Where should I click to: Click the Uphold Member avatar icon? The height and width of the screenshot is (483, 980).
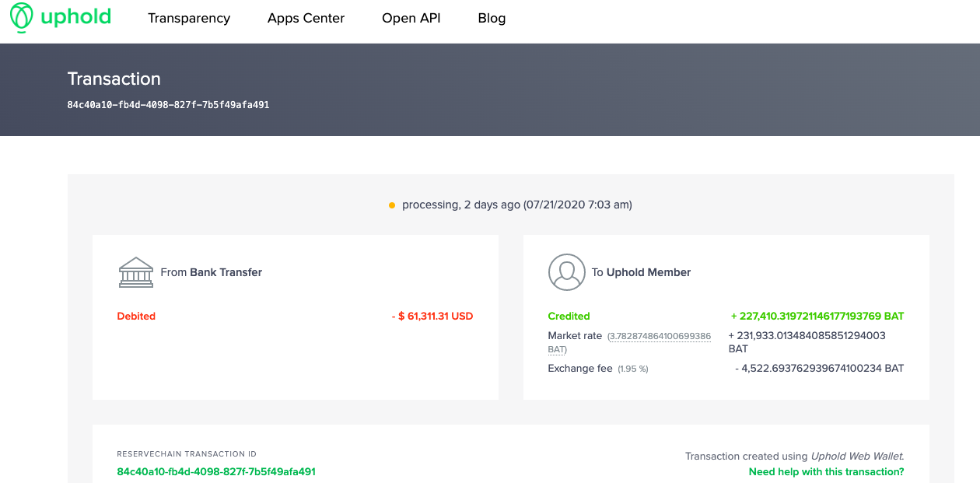click(x=566, y=272)
